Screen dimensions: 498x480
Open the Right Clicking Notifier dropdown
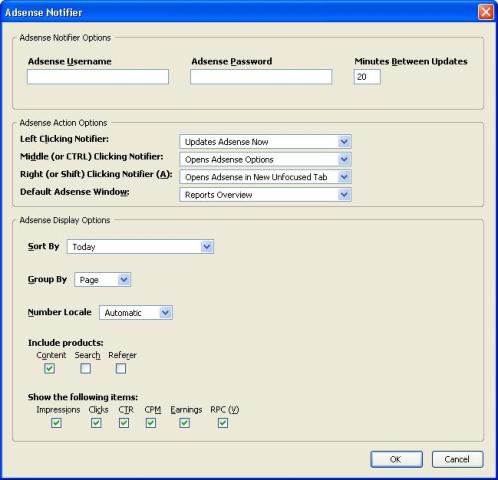[265, 177]
